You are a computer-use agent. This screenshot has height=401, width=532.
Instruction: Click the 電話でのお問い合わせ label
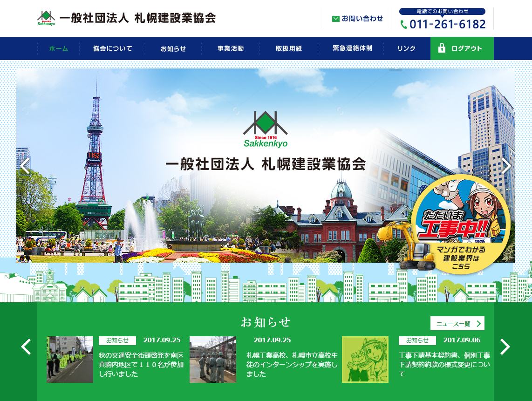[x=443, y=11]
